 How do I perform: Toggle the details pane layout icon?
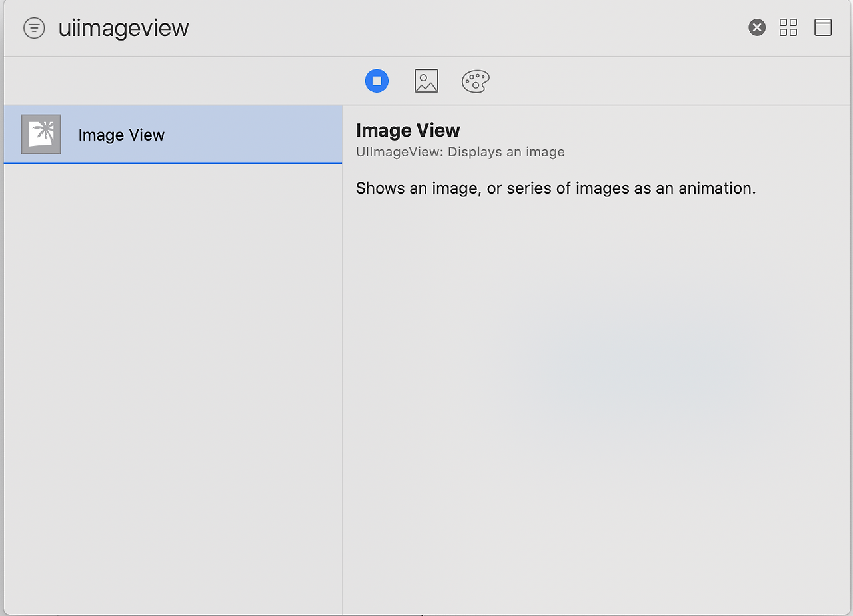tap(823, 27)
